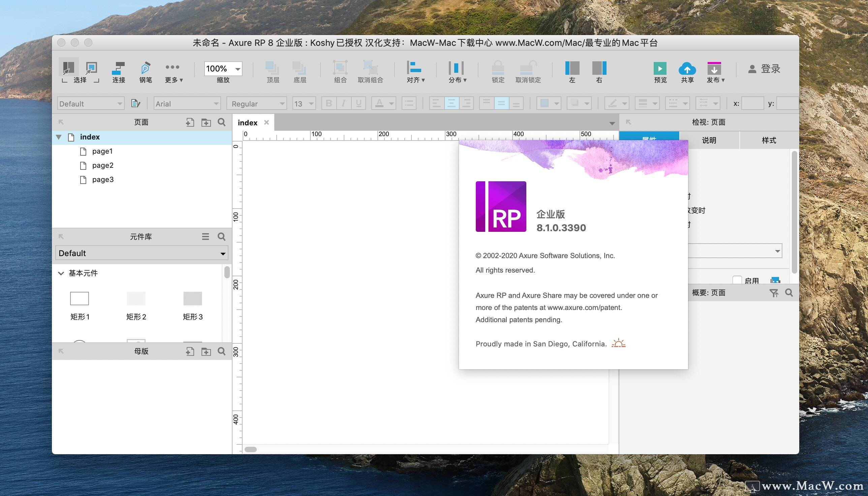868x496 pixels.
Task: Switch to the 说明 inspector tab
Action: (709, 140)
